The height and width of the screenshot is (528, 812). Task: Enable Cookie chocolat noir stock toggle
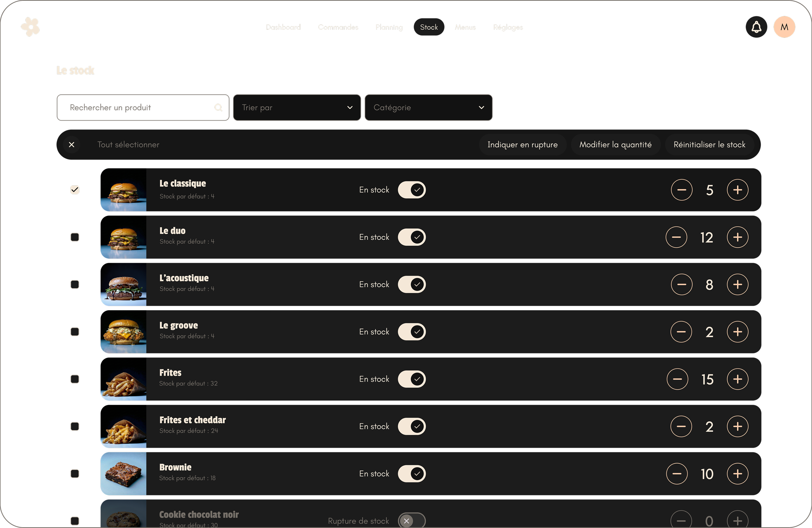click(411, 521)
